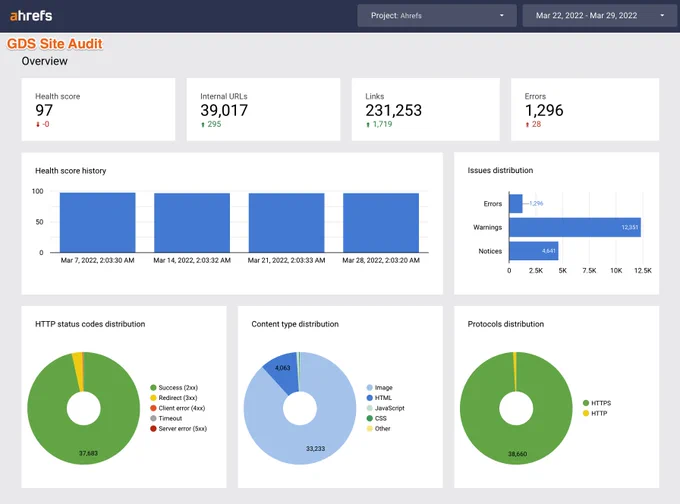Click the Success (2xx) legend swatch
Image resolution: width=680 pixels, height=504 pixels.
pyautogui.click(x=153, y=388)
